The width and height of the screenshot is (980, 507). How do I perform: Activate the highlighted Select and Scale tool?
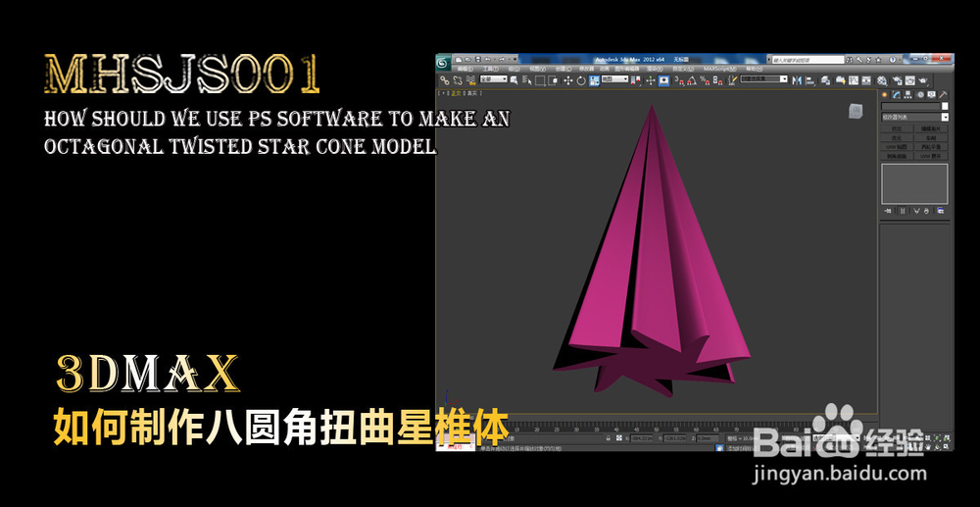pos(595,80)
